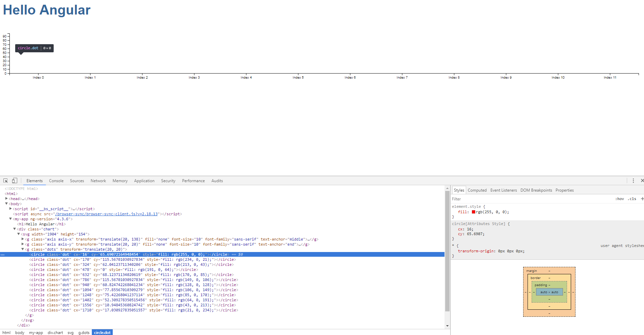Viewport: 644px width, 335px height.
Task: Collapse the svg element node
Action: click(x=19, y=234)
